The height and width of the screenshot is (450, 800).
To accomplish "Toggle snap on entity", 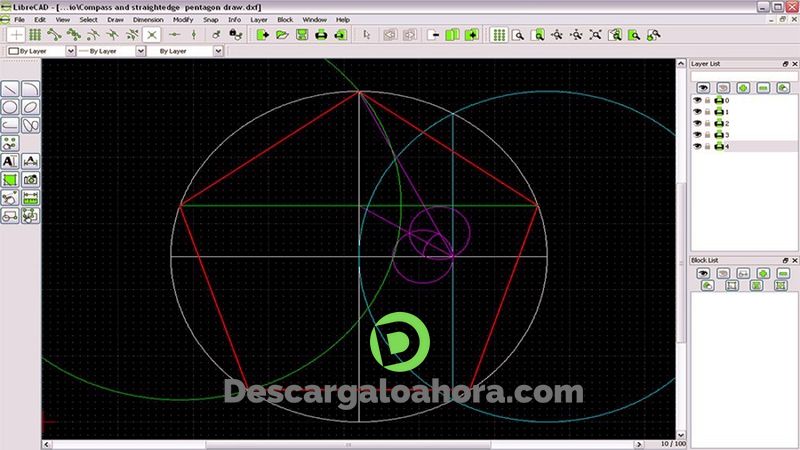I will (73, 35).
